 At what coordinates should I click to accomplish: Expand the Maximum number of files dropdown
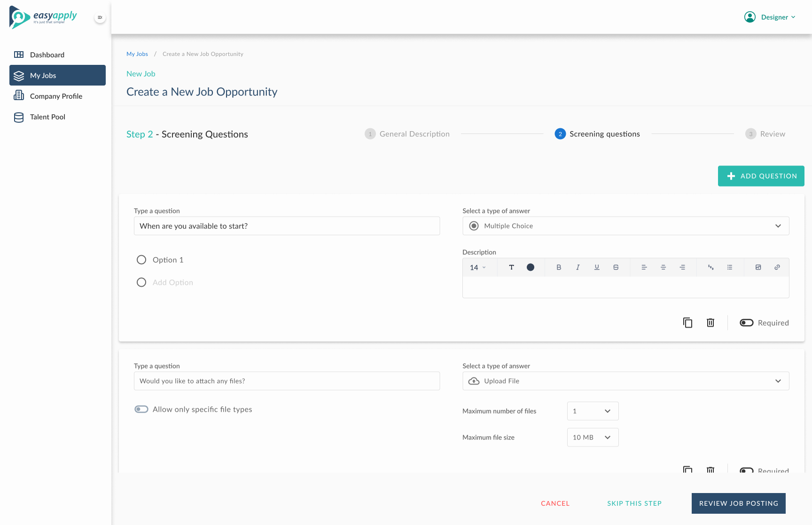click(593, 411)
